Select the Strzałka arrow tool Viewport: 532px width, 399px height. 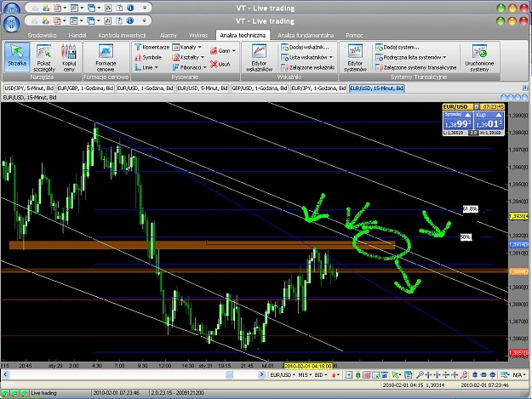point(17,57)
